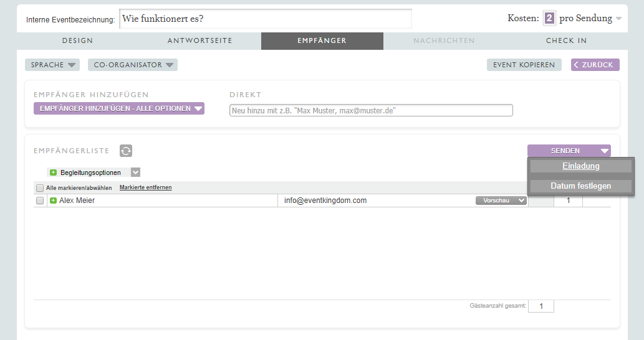Click the 'Markierte entfernen' link
This screenshot has height=340, width=644.
(145, 187)
